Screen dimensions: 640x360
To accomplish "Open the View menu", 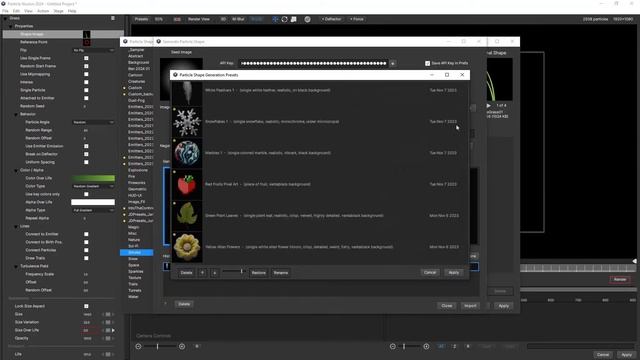I will pos(29,11).
